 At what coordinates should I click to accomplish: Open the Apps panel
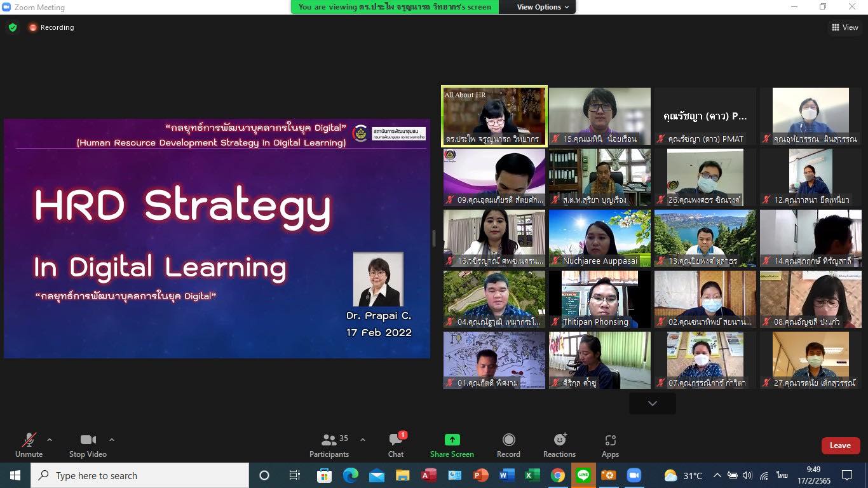[x=610, y=445]
